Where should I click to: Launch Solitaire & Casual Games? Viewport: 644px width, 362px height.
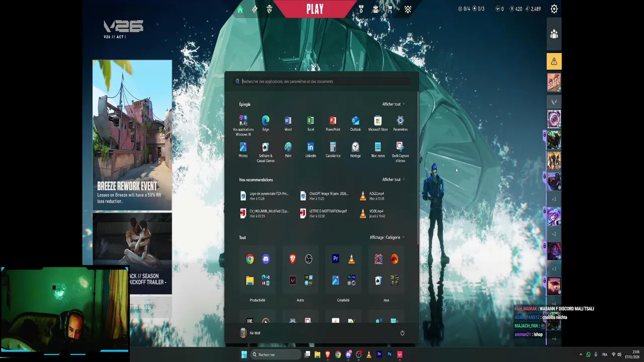pyautogui.click(x=266, y=152)
